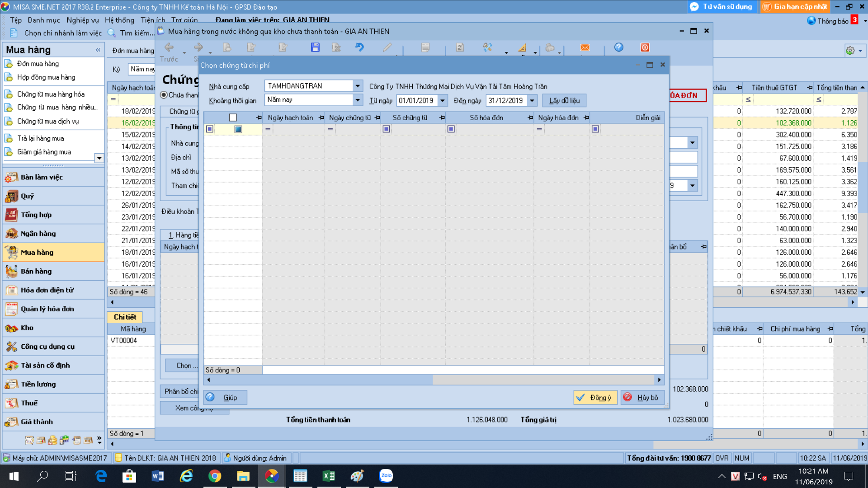Open the Khoảng thời gian dropdown
The image size is (868, 488).
coord(358,100)
